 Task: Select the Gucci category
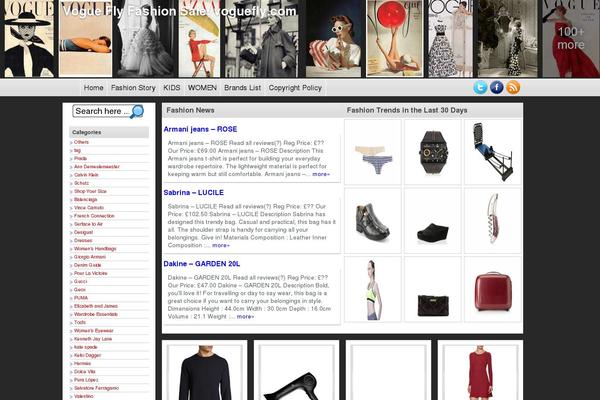81,282
